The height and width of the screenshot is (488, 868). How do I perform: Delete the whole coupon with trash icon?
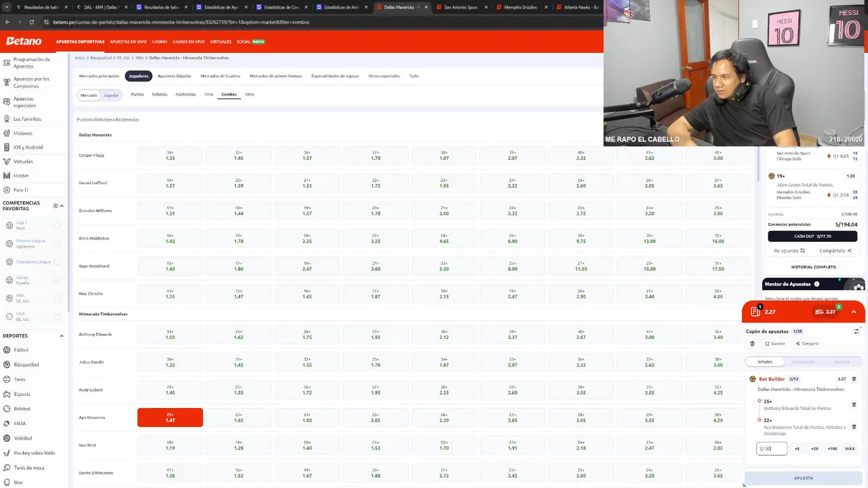[x=752, y=344]
